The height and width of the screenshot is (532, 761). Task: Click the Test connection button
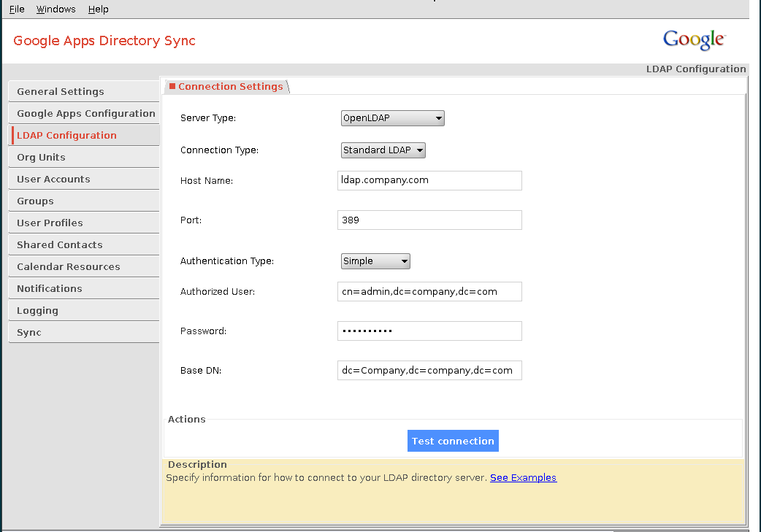coord(453,440)
